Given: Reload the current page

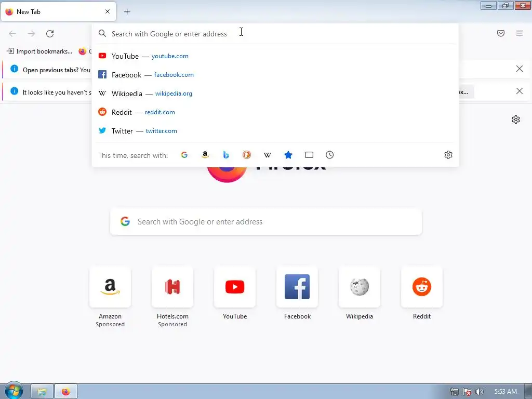Looking at the screenshot, I should (50, 34).
